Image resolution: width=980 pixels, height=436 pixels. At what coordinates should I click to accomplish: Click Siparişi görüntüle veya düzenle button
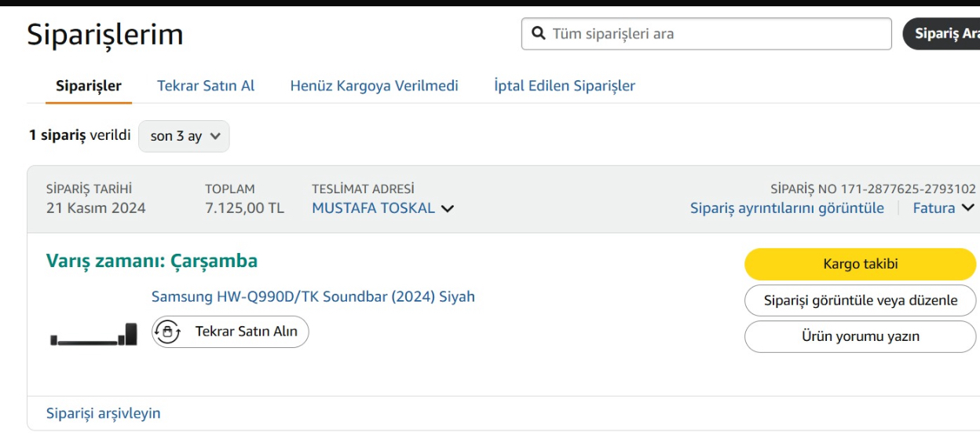pos(861,300)
